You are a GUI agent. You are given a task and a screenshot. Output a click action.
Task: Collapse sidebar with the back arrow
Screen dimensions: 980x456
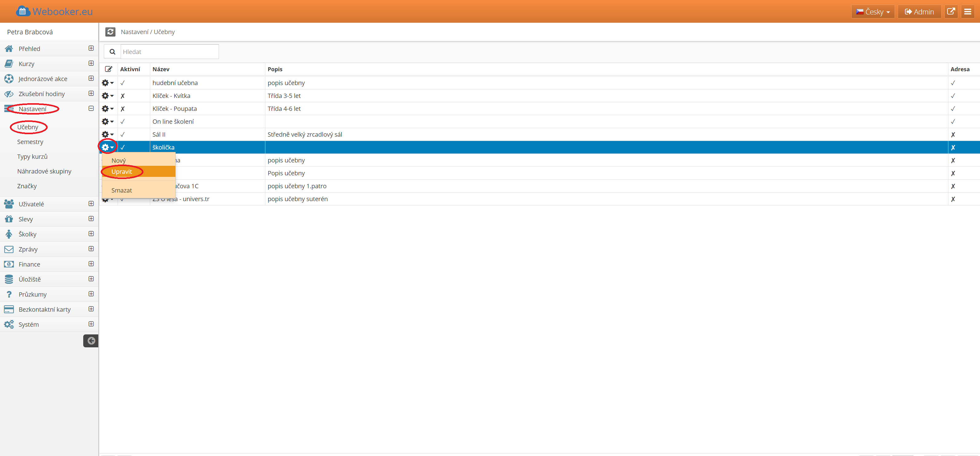click(91, 341)
